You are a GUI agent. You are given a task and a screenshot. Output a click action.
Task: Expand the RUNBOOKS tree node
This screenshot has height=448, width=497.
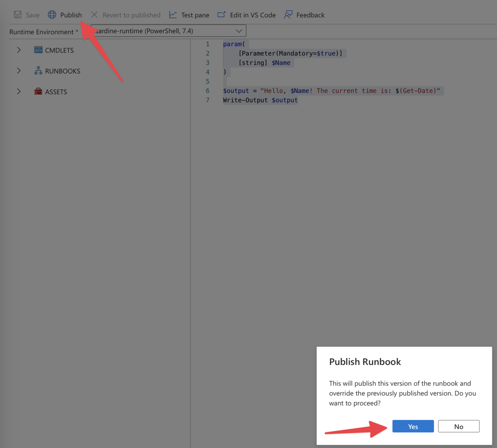(x=19, y=71)
